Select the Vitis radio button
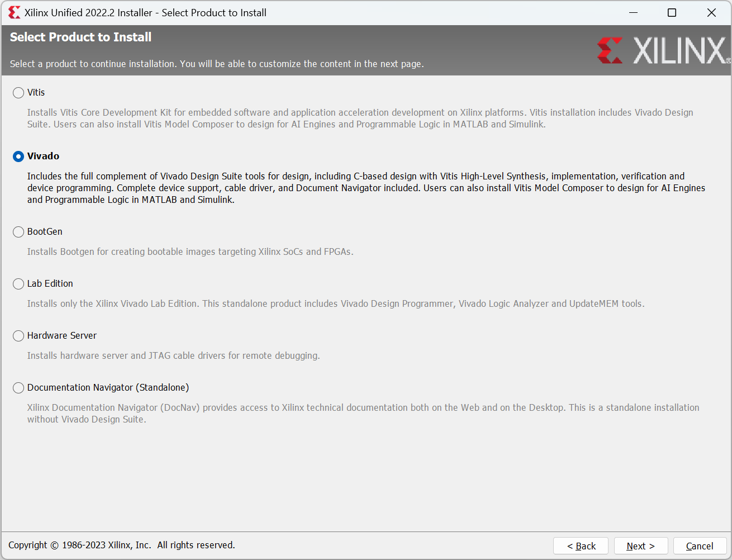This screenshot has height=560, width=732. (x=18, y=93)
